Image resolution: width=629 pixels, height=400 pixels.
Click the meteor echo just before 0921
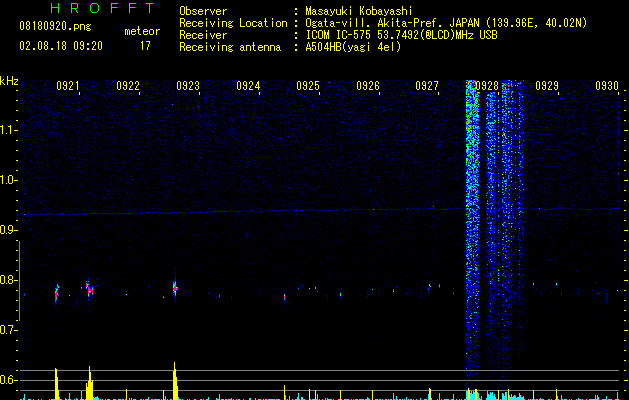click(57, 292)
